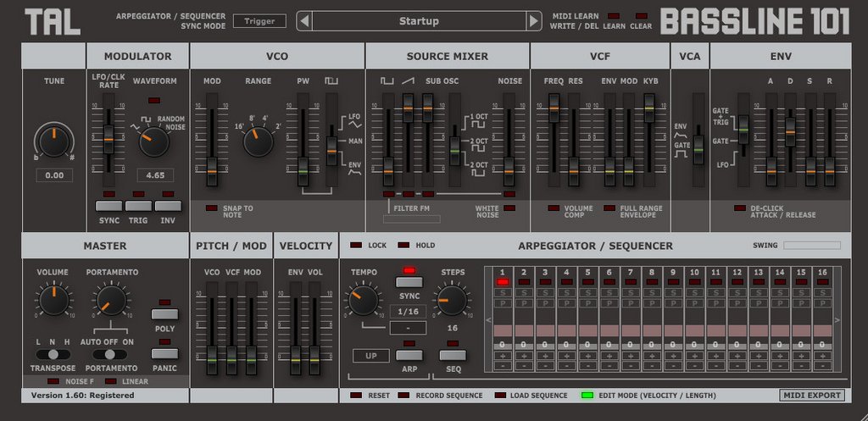Click the STEPS knob
This screenshot has width=868, height=421.
[x=452, y=301]
